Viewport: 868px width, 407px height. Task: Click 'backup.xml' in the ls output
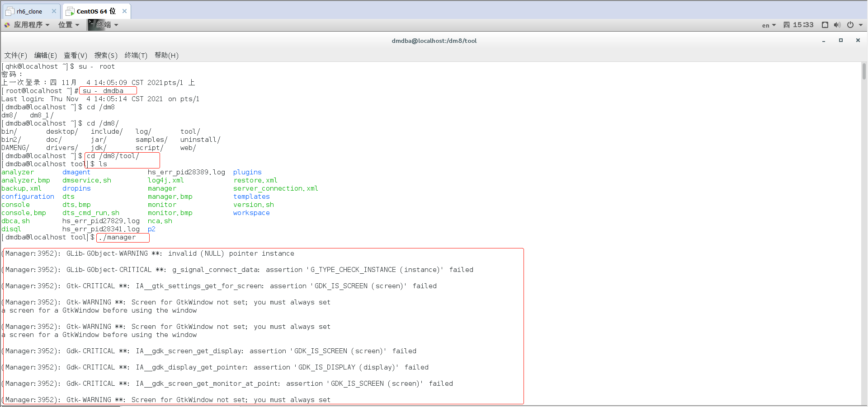21,188
